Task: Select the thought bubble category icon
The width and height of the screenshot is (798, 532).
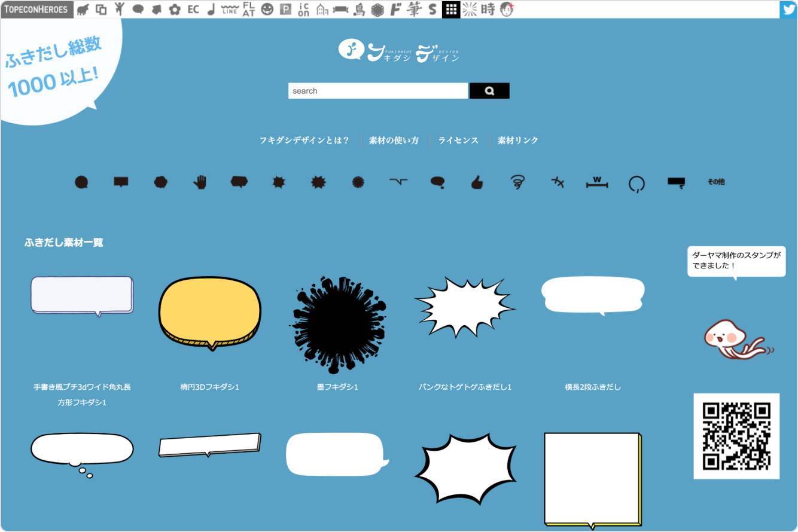Action: [437, 182]
